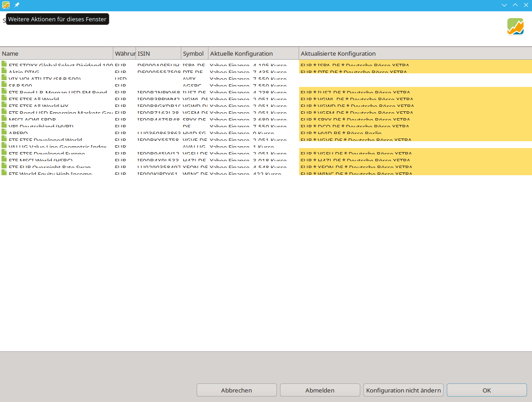Click the Währung column header
The height and width of the screenshot is (402, 532).
coord(124,53)
